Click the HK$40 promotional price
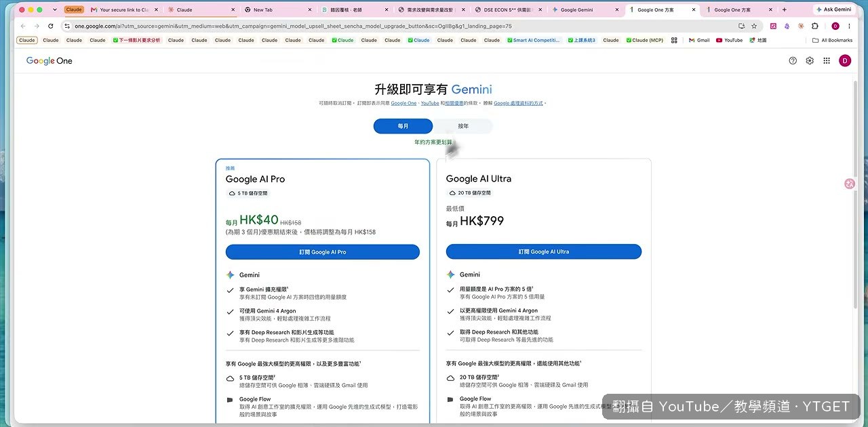The image size is (868, 427). coord(259,220)
